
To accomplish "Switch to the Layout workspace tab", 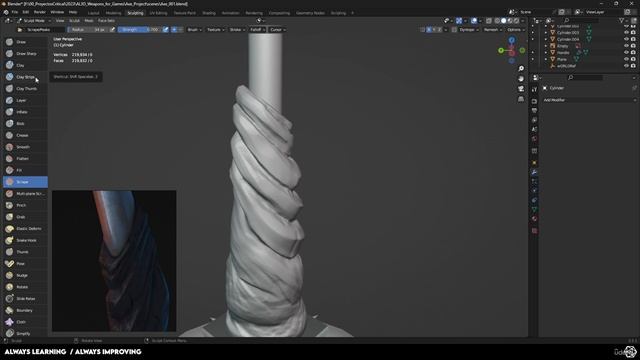I will point(93,13).
